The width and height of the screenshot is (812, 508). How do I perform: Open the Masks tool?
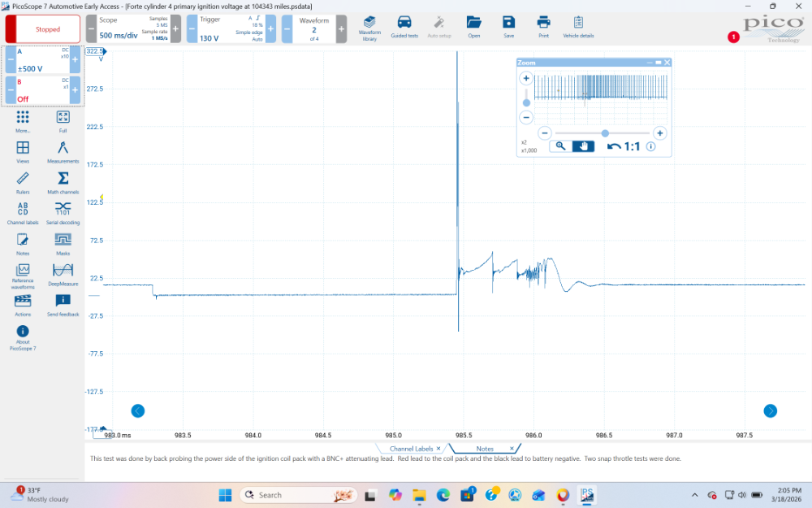63,243
